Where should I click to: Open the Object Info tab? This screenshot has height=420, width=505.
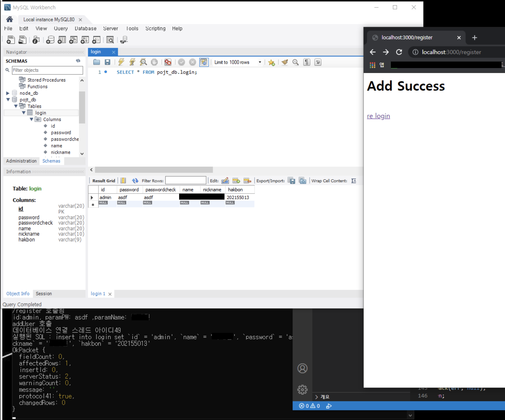[x=18, y=294]
